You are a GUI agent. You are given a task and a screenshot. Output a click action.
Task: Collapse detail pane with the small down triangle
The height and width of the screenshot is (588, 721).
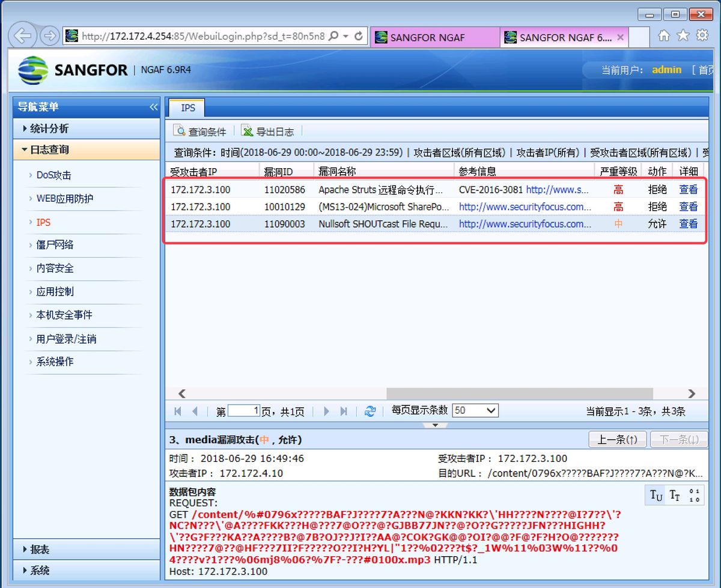tap(436, 425)
